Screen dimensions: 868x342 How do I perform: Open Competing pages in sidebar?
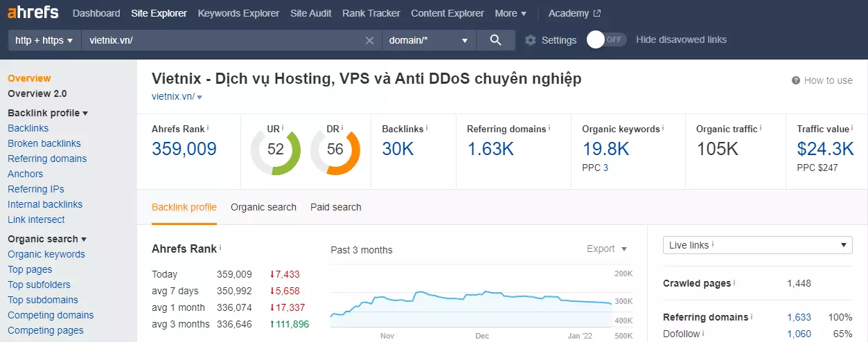(46, 330)
